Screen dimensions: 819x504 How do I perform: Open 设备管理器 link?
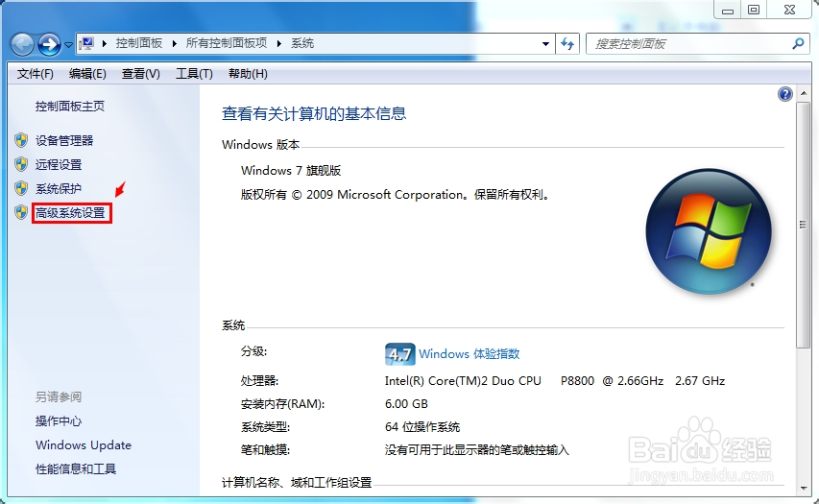click(64, 140)
